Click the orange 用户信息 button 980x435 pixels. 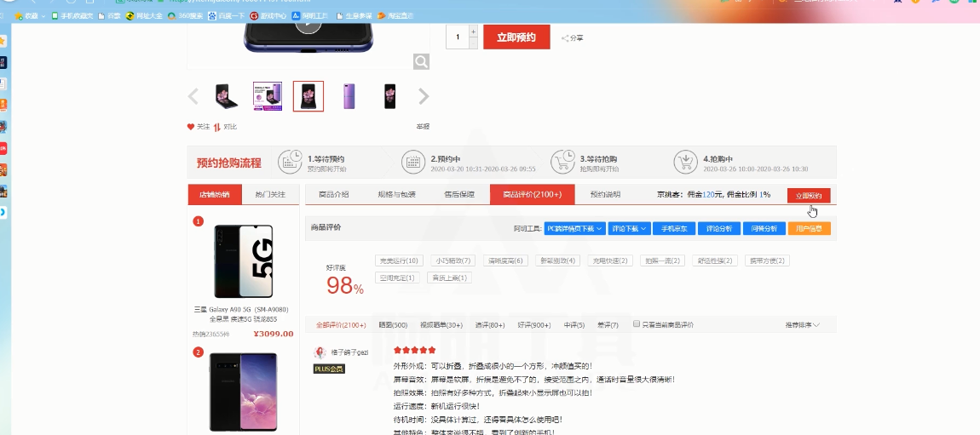[x=809, y=228]
